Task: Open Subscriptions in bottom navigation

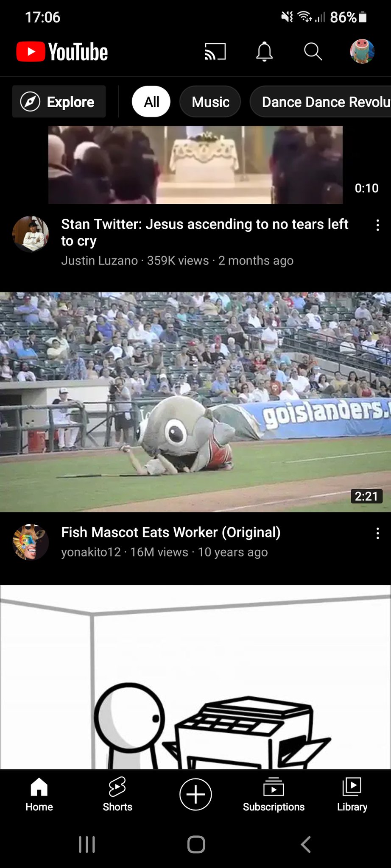Action: tap(274, 794)
